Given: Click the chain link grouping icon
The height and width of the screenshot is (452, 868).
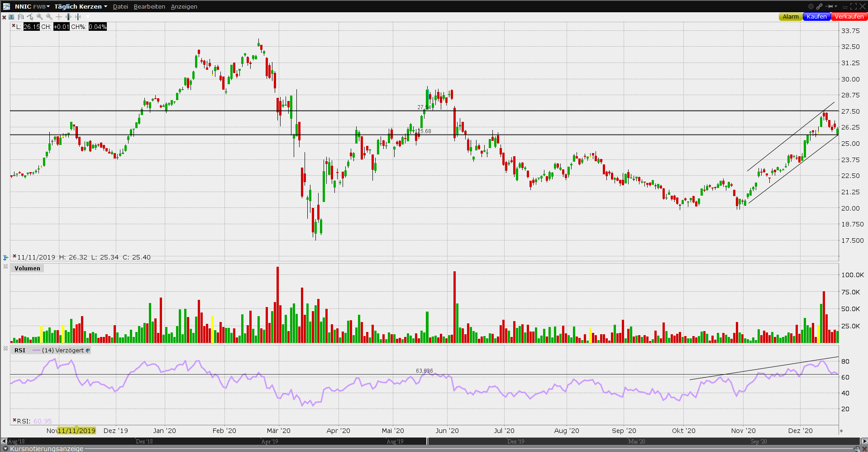Looking at the screenshot, I should (x=820, y=6).
